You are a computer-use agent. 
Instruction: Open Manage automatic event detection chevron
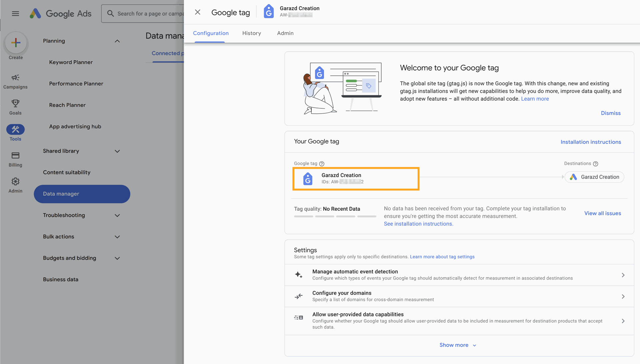623,275
